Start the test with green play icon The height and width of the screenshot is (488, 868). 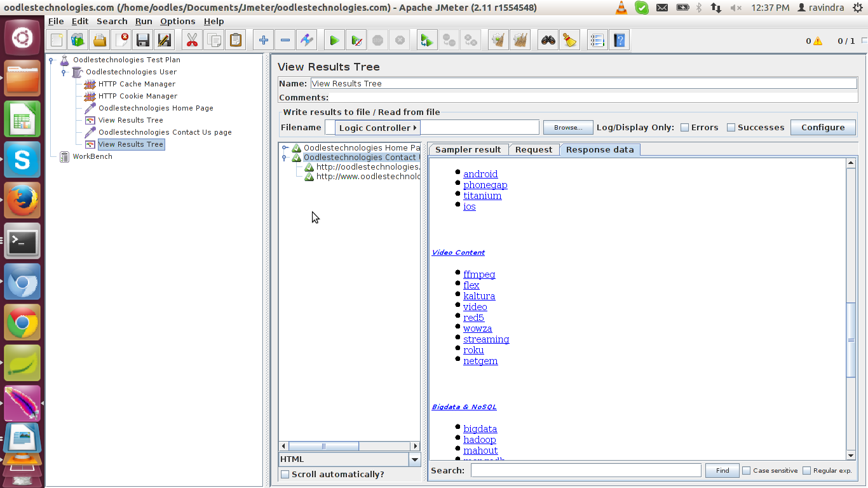click(x=334, y=41)
